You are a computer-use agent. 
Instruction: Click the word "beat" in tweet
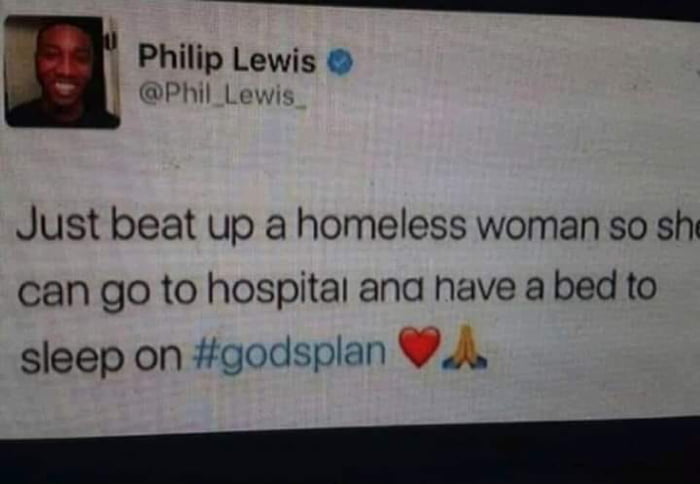[x=154, y=225]
